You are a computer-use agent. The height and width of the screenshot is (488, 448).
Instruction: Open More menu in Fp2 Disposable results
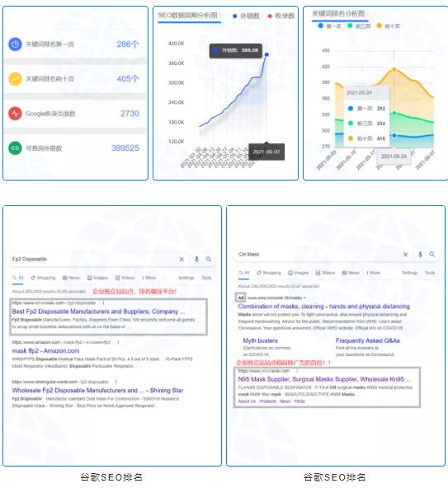pyautogui.click(x=149, y=278)
